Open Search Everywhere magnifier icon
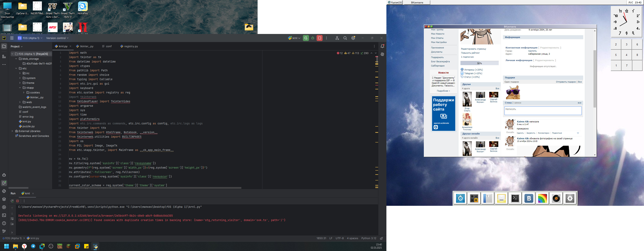Screen dimensions: 644x251 pos(345,38)
